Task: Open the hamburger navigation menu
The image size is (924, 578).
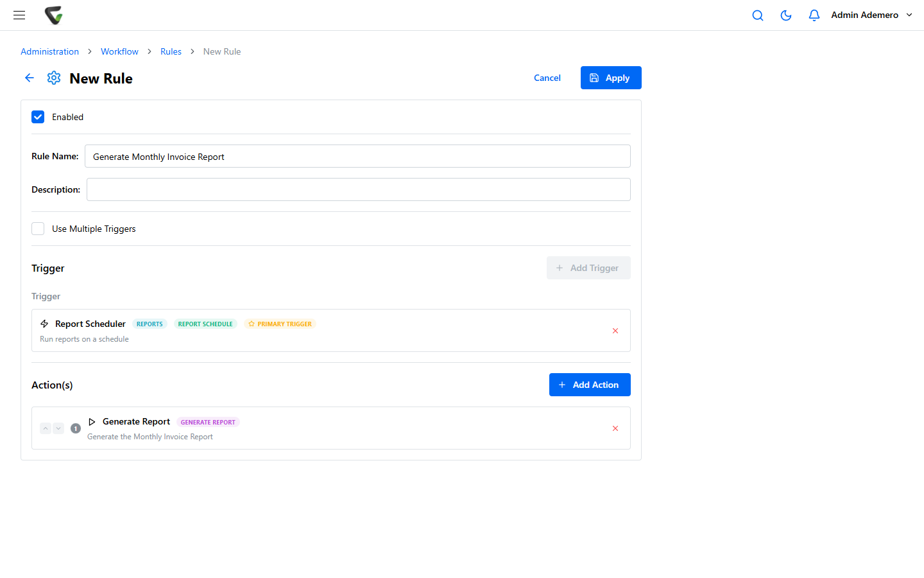Action: [x=19, y=15]
